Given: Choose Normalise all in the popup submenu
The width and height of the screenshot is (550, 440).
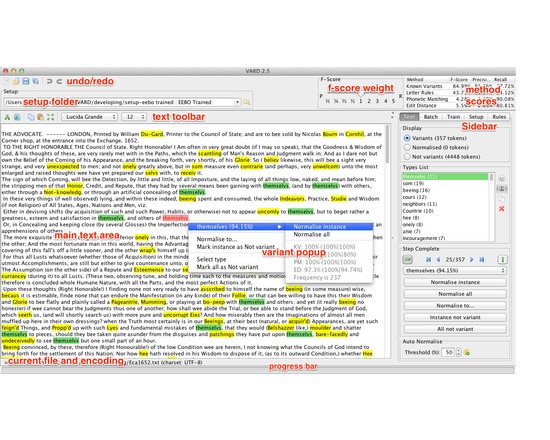Looking at the screenshot, I should coord(329,234).
